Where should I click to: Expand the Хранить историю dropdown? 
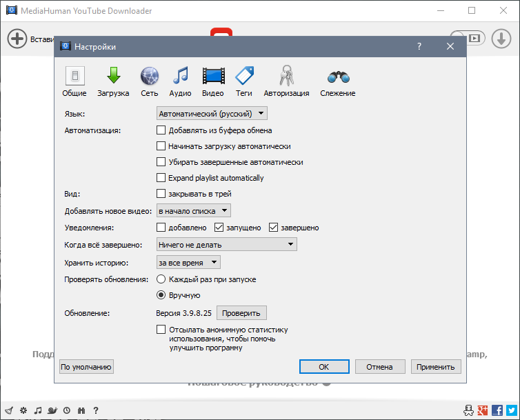coord(188,263)
